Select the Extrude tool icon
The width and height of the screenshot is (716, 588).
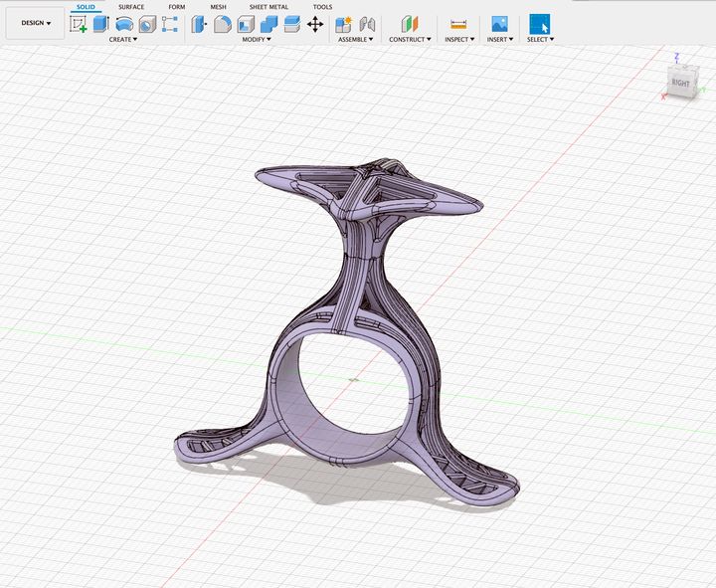point(100,24)
